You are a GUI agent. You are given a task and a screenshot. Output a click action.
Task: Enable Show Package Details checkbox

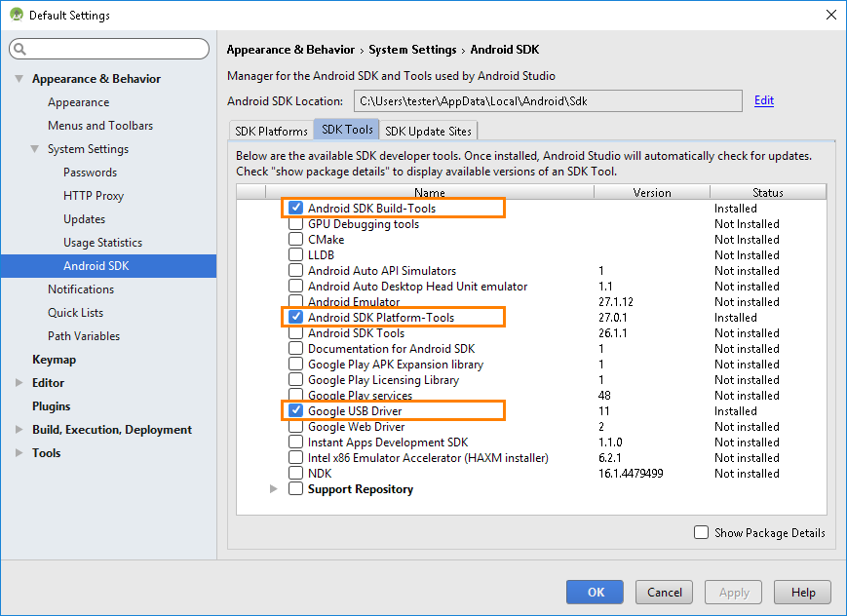click(x=701, y=533)
